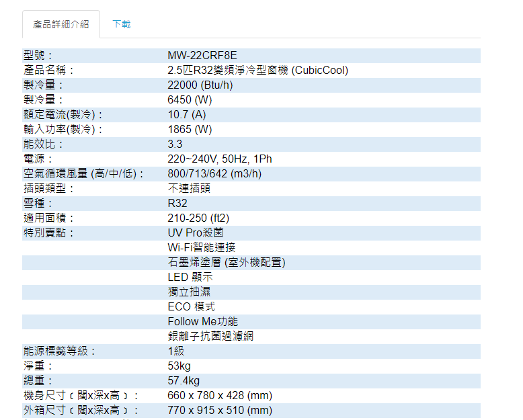This screenshot has width=523, height=420.
Task: Click the applicable area value 210-250 (ft2)
Action: (198, 218)
